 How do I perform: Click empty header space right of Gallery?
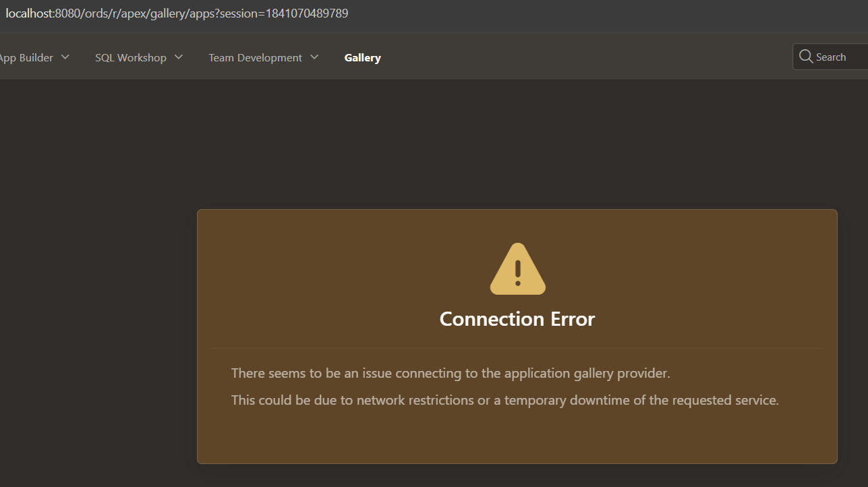point(573,58)
